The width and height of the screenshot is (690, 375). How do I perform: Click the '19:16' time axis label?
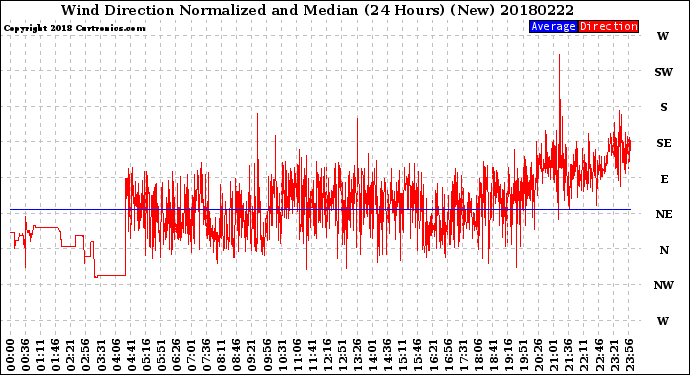click(x=508, y=355)
